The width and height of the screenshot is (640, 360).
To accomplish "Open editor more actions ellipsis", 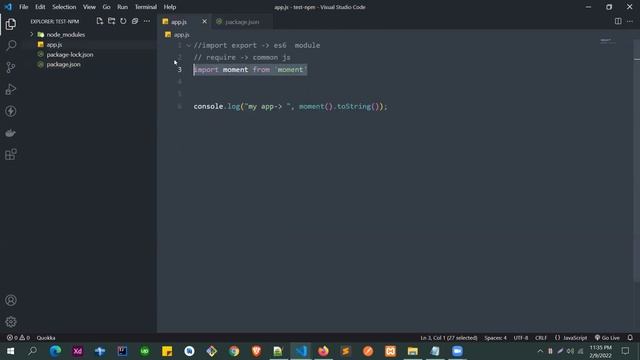I will 630,21.
